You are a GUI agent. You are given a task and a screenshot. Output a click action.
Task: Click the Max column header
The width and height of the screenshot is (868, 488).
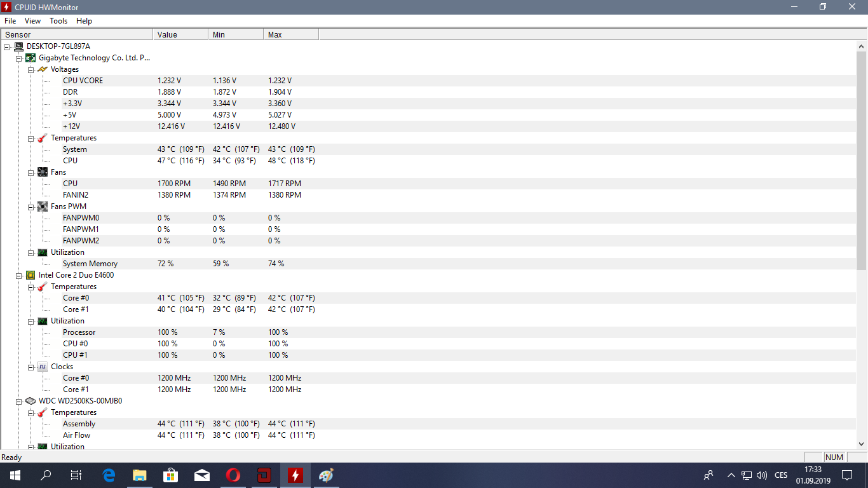pos(290,34)
